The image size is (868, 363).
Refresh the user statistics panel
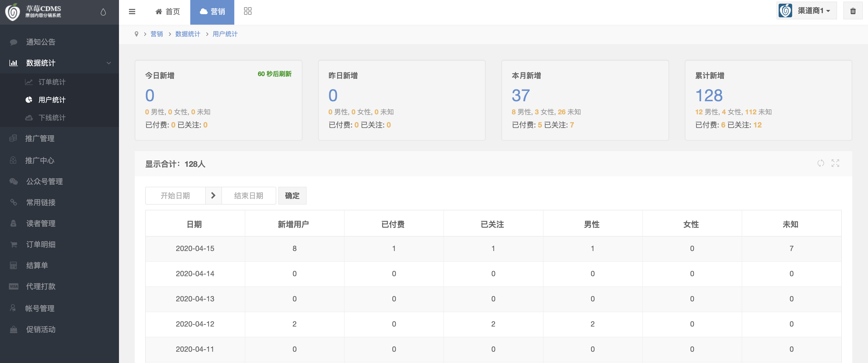tap(821, 163)
